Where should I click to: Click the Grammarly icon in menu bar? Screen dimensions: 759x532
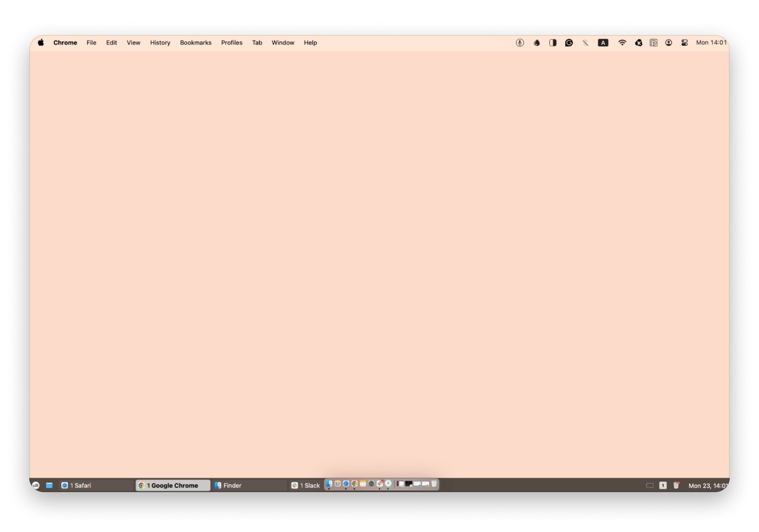pos(569,43)
